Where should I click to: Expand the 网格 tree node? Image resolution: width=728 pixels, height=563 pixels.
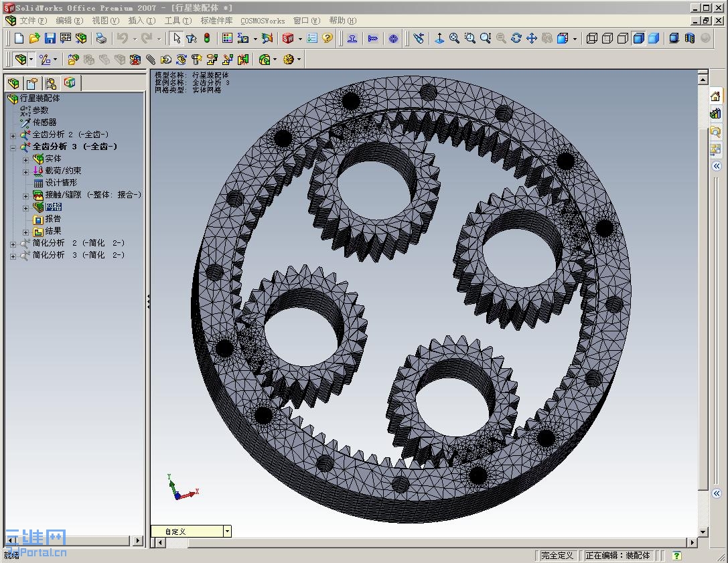(26, 208)
